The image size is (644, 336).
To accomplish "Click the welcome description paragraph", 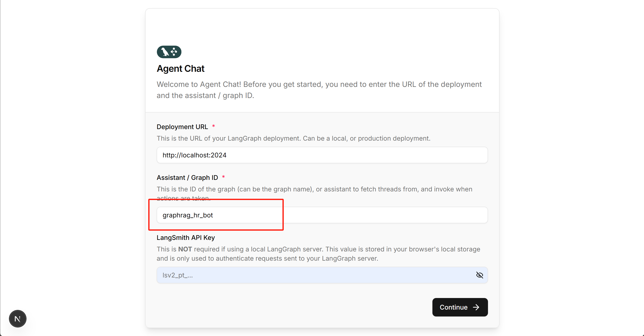I will [x=319, y=90].
